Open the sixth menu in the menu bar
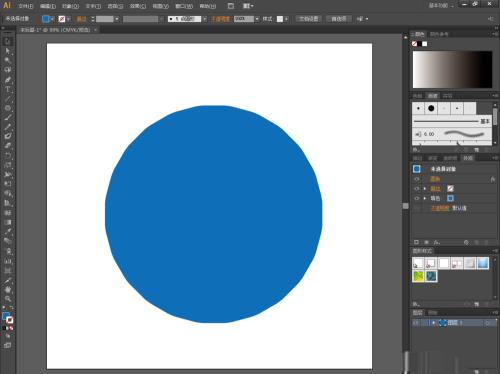This screenshot has height=374, width=500. 138,6
